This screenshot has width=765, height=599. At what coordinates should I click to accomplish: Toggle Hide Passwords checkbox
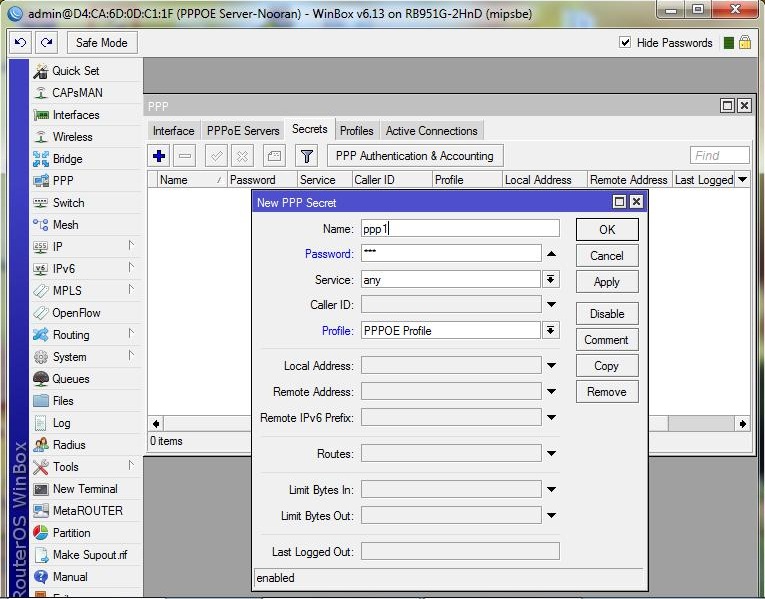point(625,42)
